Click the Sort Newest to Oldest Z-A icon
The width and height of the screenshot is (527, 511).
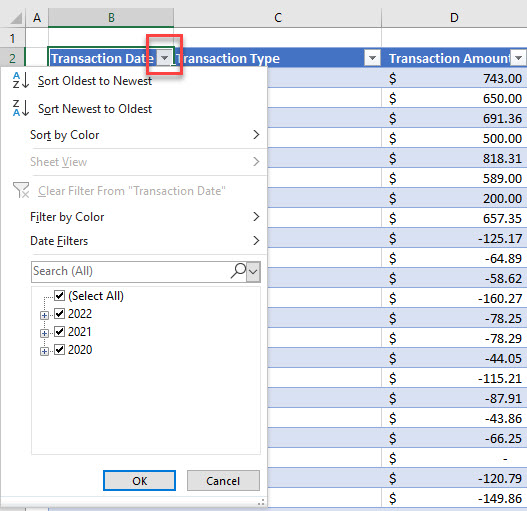[x=21, y=108]
